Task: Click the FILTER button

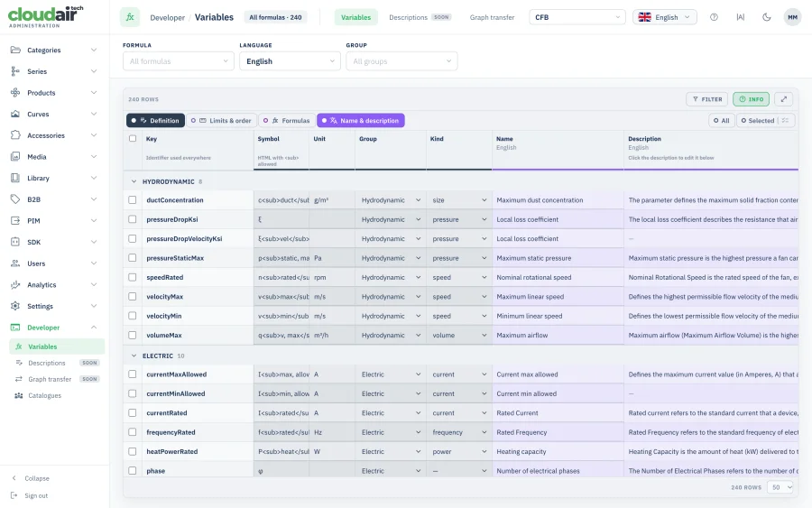Action: pyautogui.click(x=706, y=99)
